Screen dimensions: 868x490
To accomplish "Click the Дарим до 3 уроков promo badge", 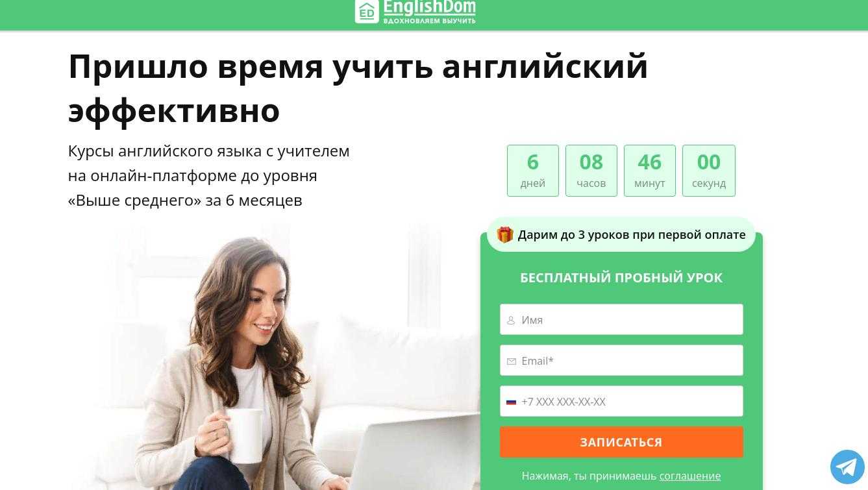I will click(x=621, y=234).
